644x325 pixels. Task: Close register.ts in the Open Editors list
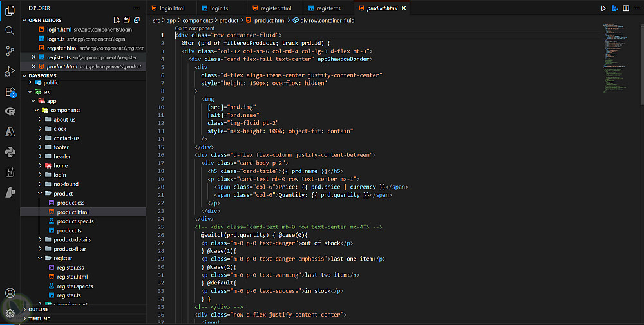[33, 57]
